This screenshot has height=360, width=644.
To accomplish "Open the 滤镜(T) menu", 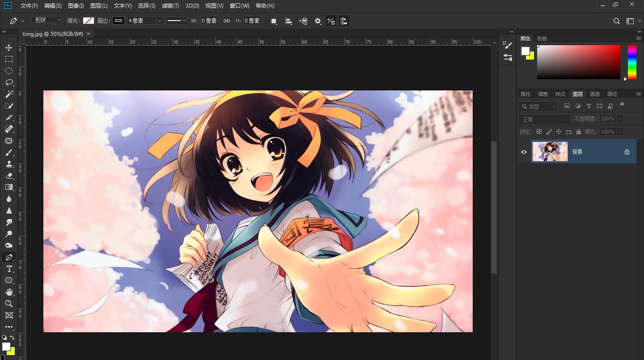I will coord(170,6).
